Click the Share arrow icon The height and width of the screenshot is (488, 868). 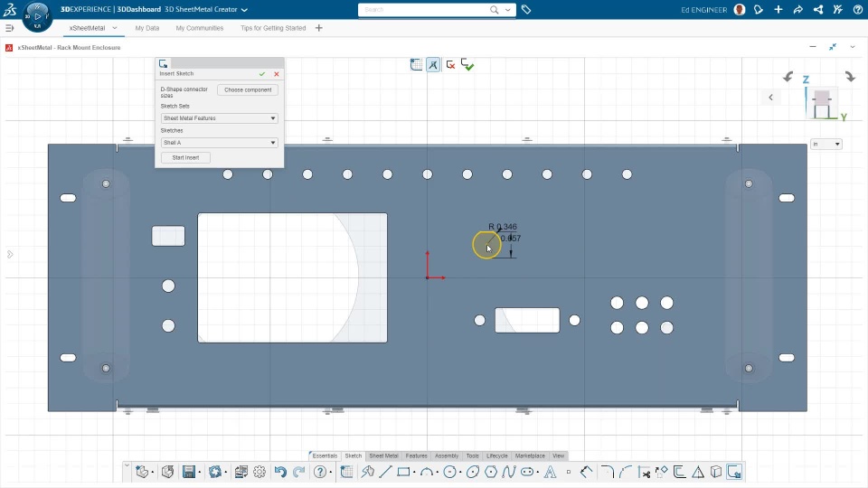(x=797, y=9)
